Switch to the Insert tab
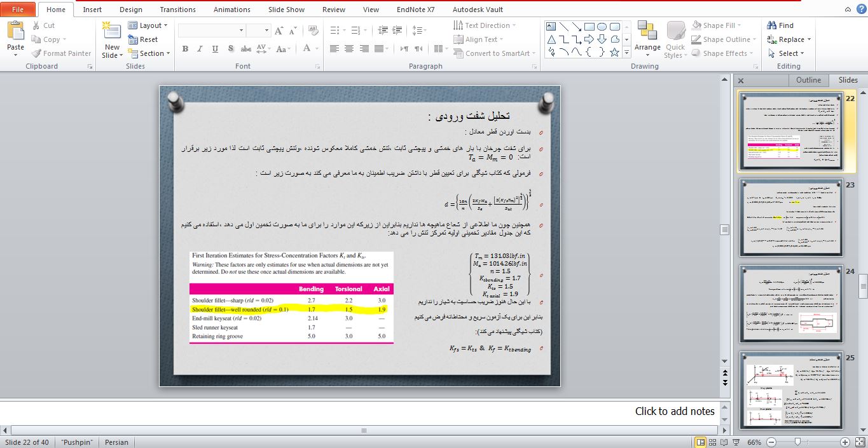This screenshot has width=868, height=448. click(92, 10)
